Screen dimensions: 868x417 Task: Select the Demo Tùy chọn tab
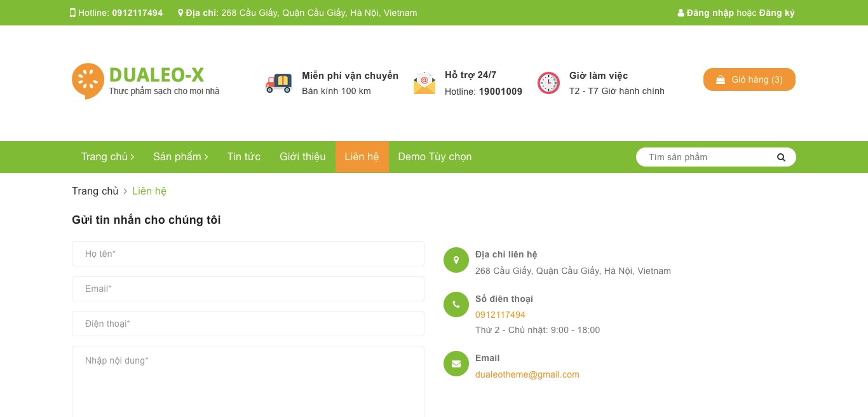click(435, 157)
